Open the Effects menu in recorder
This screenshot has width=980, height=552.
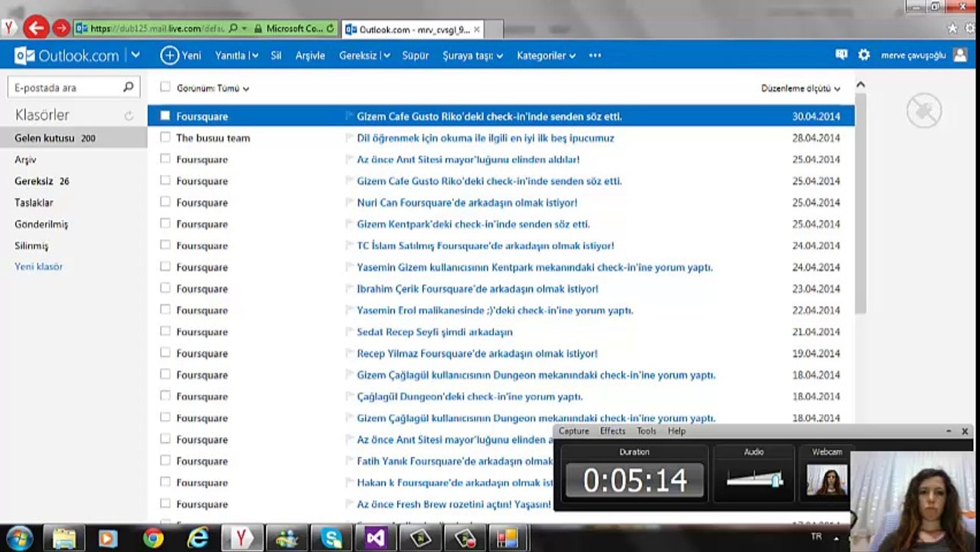[x=612, y=431]
